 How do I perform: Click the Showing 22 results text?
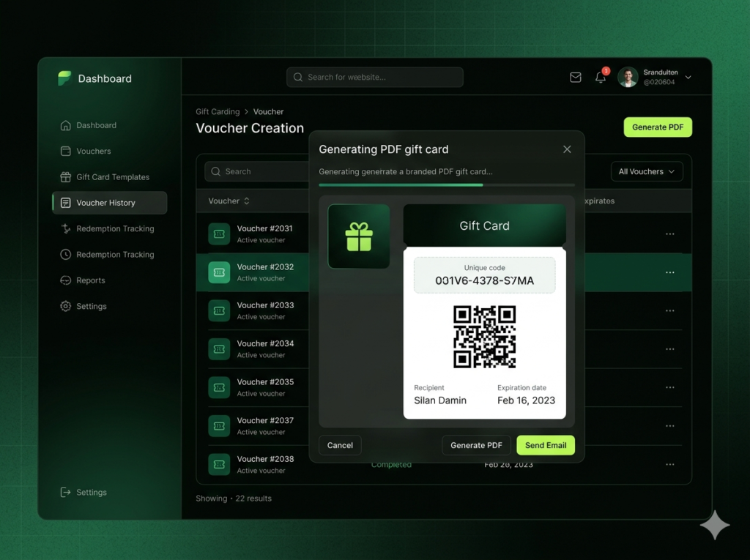pos(234,499)
